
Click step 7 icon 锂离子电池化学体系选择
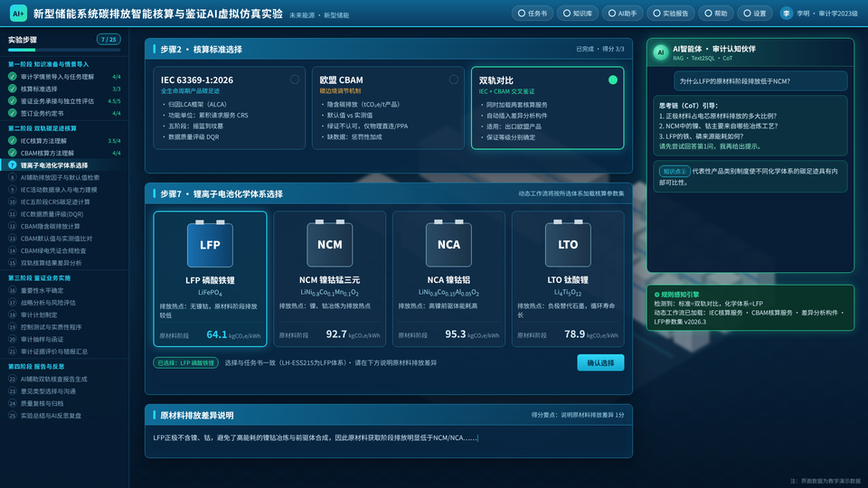(12, 164)
